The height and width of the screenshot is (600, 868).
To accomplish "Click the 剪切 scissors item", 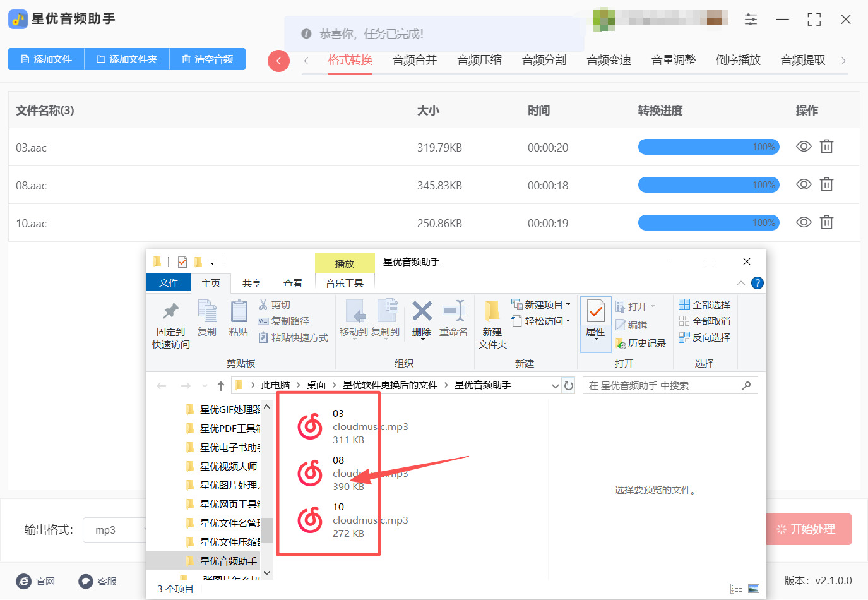I will point(275,304).
